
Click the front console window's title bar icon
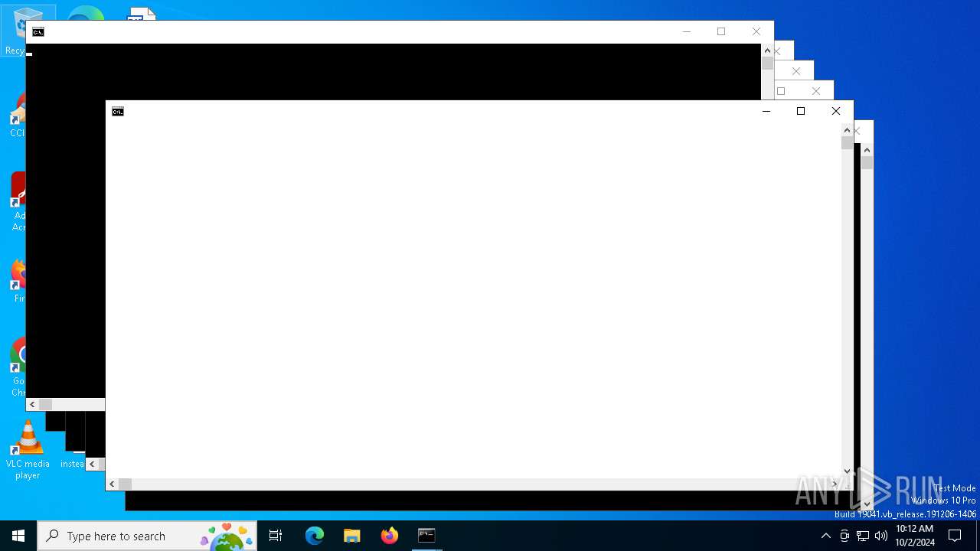(x=118, y=112)
